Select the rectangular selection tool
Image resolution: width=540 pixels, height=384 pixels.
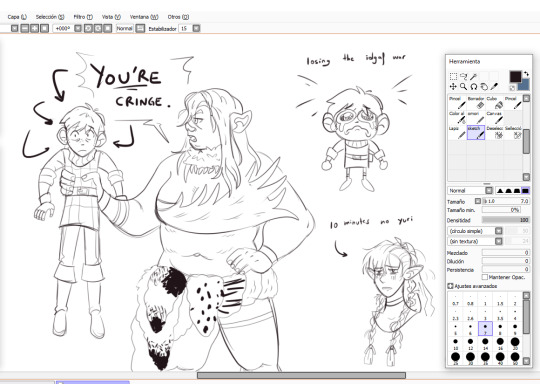(453, 76)
